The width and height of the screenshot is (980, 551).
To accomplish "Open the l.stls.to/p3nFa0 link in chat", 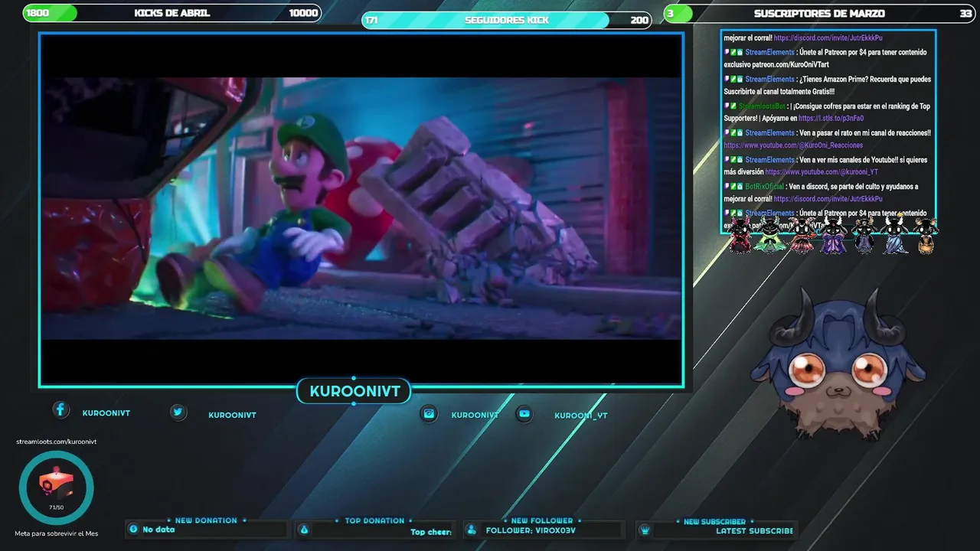I will pyautogui.click(x=831, y=119).
